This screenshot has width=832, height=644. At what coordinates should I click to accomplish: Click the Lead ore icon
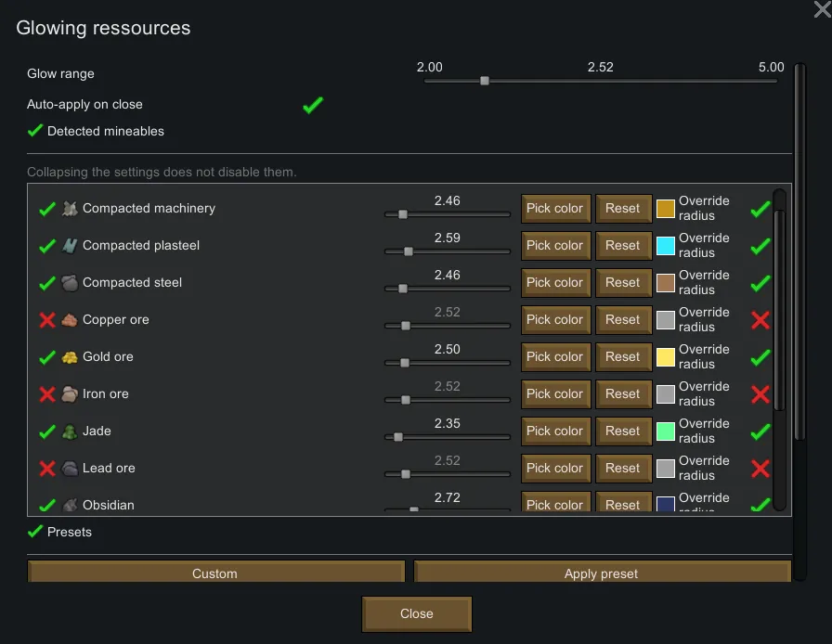tap(70, 469)
